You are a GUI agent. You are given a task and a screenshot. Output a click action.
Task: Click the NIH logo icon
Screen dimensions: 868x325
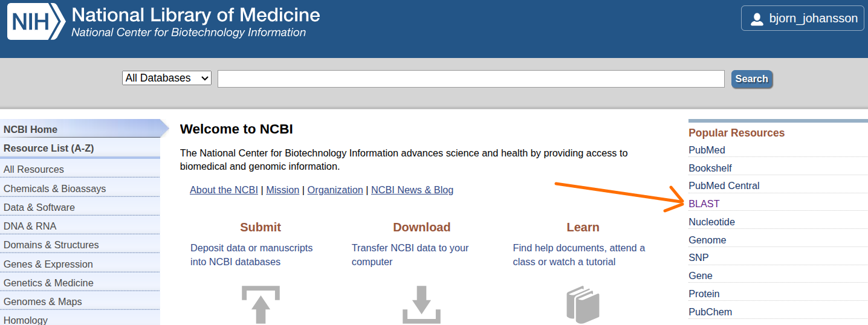click(36, 22)
